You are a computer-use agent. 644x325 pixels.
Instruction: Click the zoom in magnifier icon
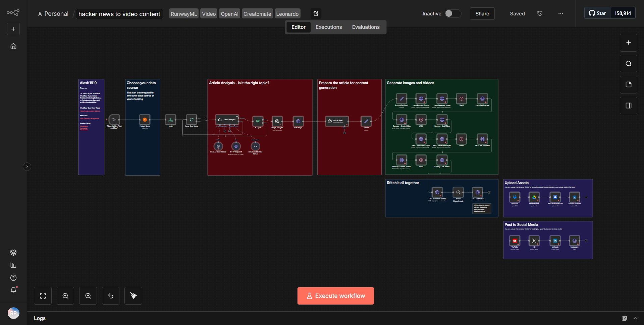point(65,296)
